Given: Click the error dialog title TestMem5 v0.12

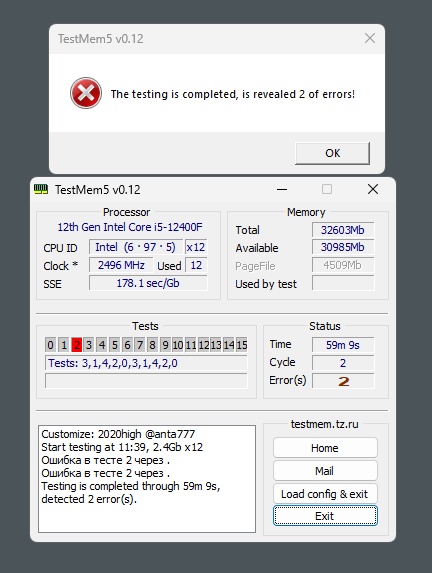Looking at the screenshot, I should 101,38.
